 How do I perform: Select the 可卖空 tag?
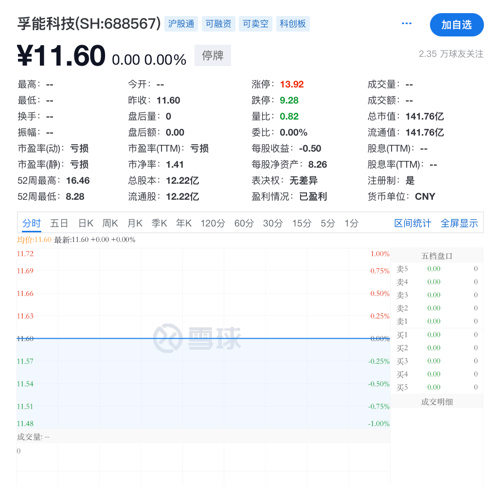point(256,24)
